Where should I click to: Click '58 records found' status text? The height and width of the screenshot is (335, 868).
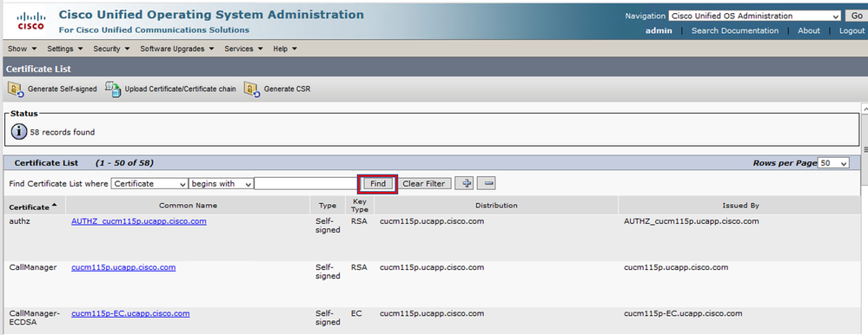[x=62, y=132]
